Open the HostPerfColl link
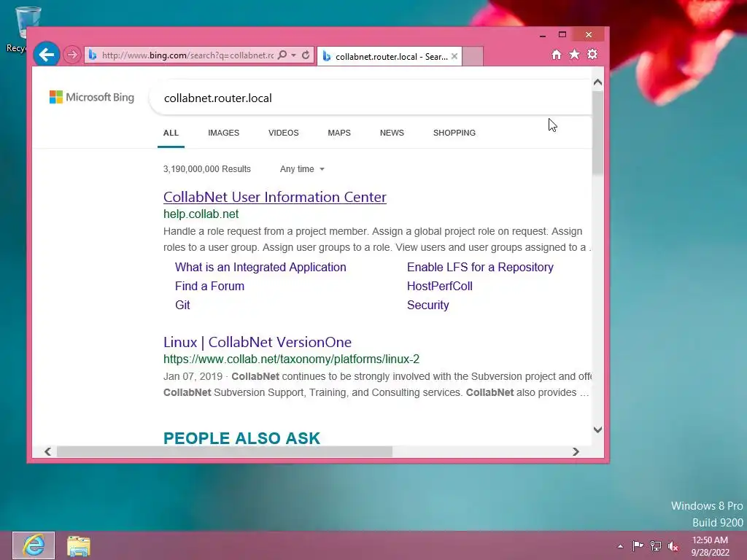747x560 pixels. click(x=440, y=286)
